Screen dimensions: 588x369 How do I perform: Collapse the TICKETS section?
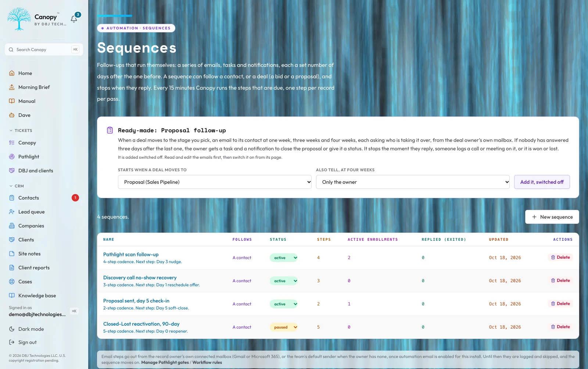pos(21,130)
